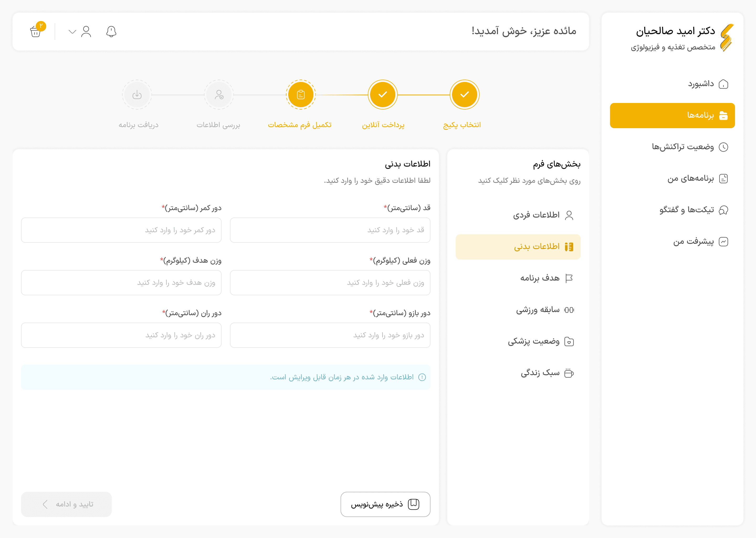The width and height of the screenshot is (756, 538).
Task: Open the shopping basket icon
Action: click(x=35, y=32)
